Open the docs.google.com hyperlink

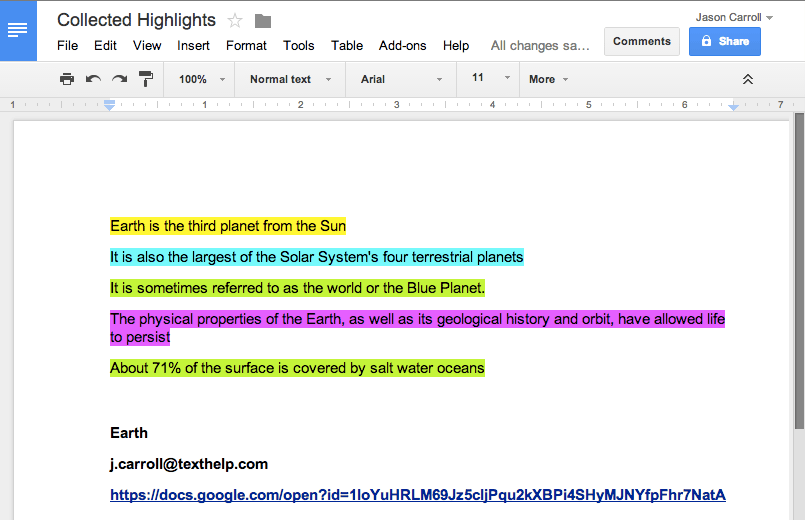click(417, 495)
